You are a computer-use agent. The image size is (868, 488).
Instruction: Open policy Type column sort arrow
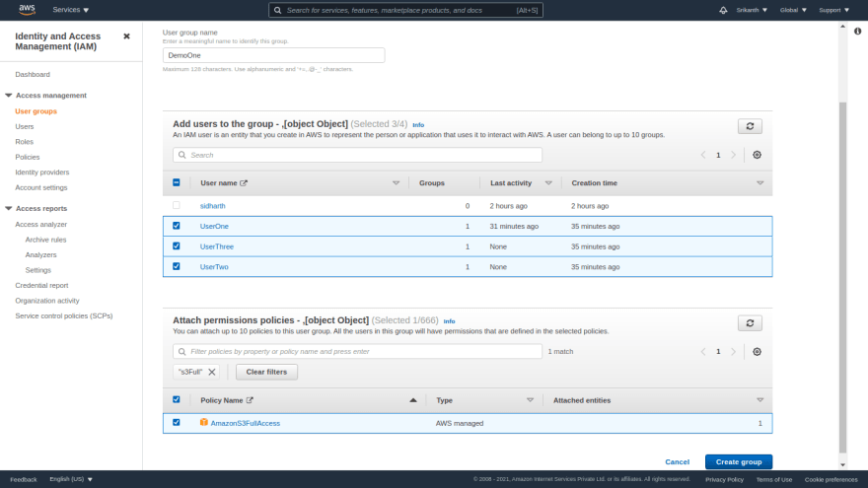pyautogui.click(x=530, y=400)
